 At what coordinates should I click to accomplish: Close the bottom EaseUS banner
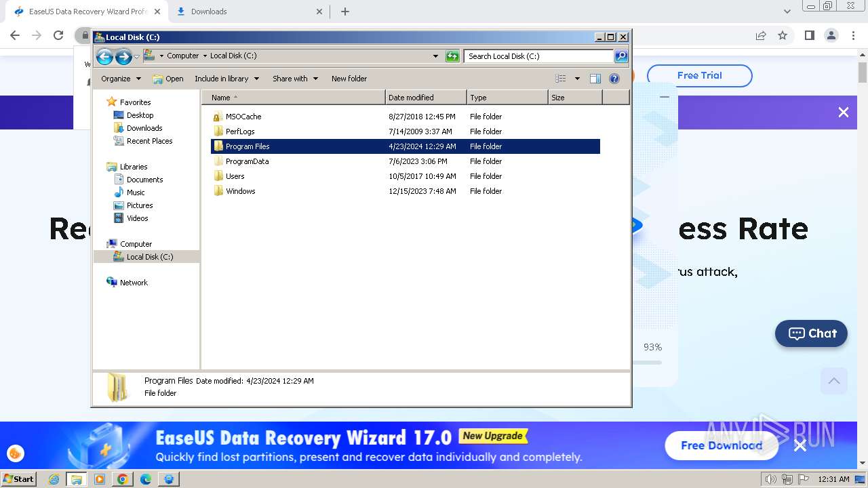[800, 445]
